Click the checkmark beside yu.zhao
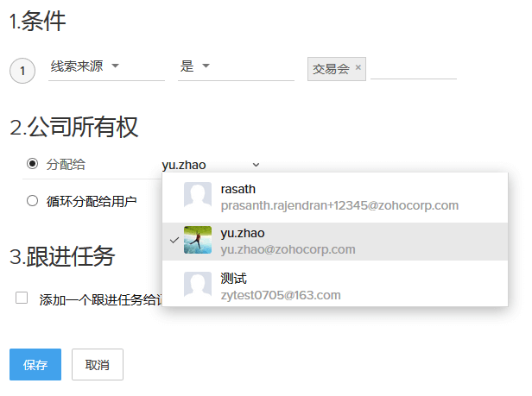This screenshot has height=396, width=532. point(174,241)
